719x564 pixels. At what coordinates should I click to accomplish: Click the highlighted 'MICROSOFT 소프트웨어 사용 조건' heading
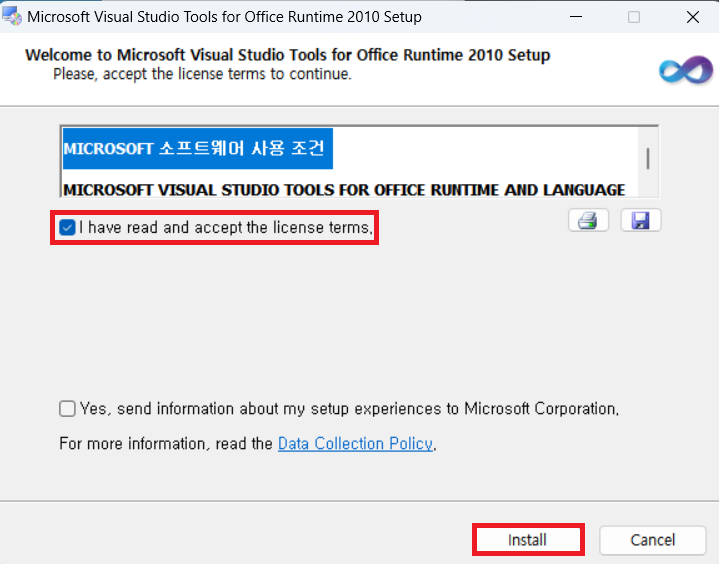198,149
